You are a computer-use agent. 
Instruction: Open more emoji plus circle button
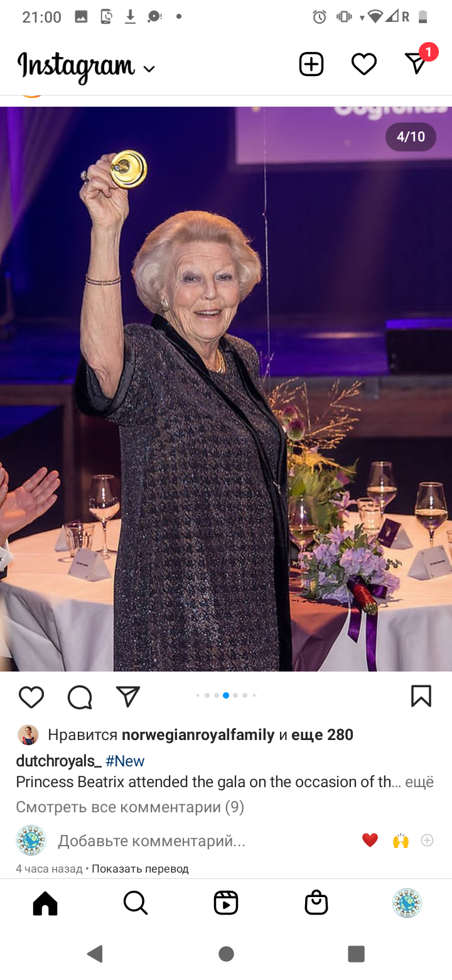coord(428,841)
